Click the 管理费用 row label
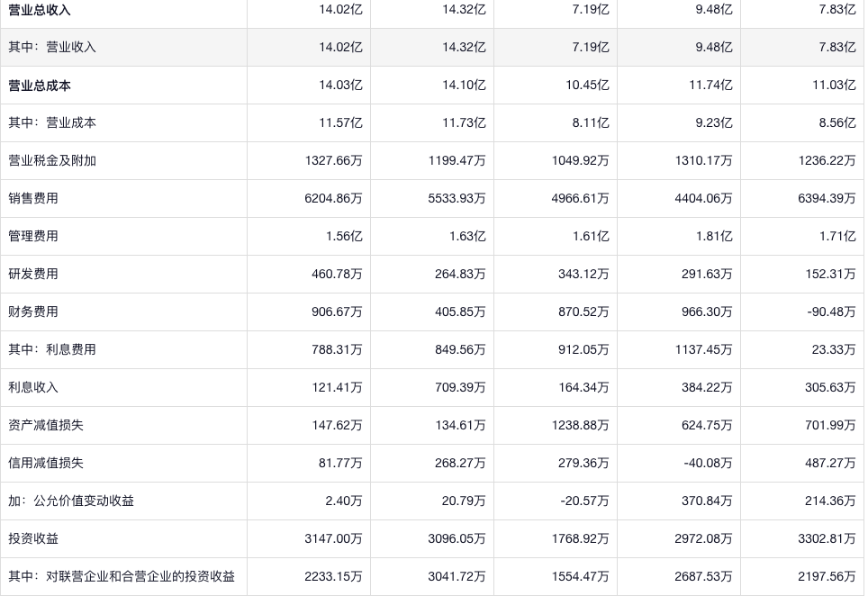Image resolution: width=868 pixels, height=596 pixels. coord(33,236)
